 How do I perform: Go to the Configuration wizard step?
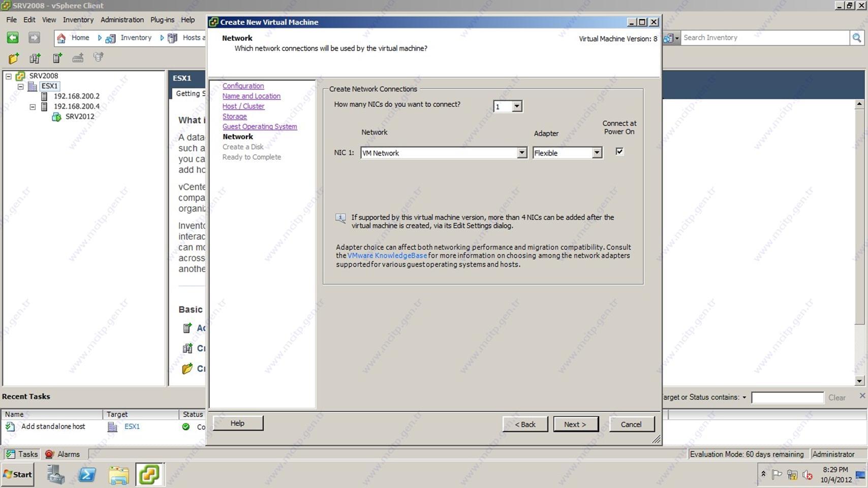pos(243,86)
